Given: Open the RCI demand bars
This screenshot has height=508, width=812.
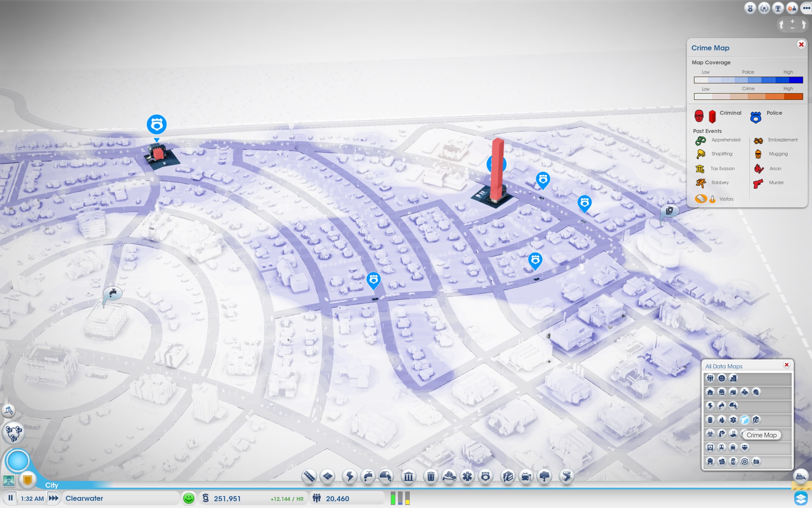Looking at the screenshot, I should coord(400,498).
